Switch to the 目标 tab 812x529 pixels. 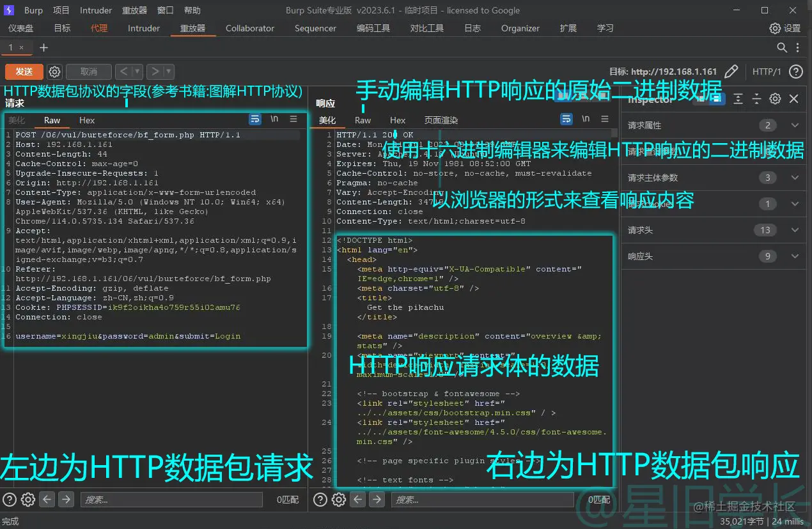tap(62, 28)
